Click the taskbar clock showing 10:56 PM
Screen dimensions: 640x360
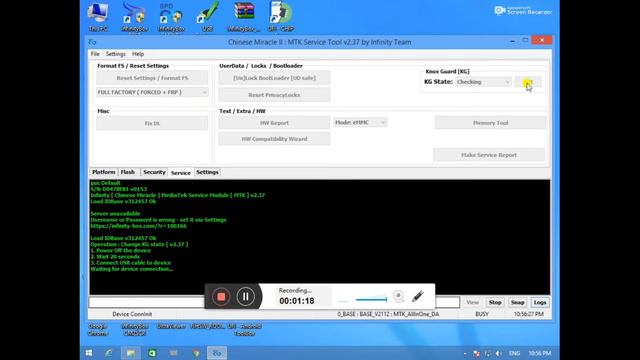pos(540,353)
